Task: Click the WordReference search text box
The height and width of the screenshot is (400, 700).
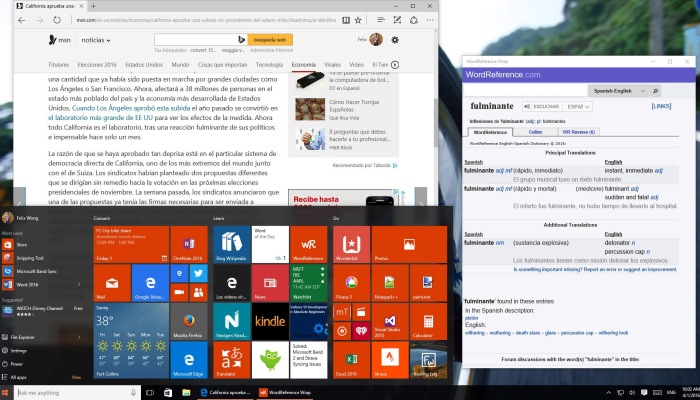Action: [x=525, y=91]
